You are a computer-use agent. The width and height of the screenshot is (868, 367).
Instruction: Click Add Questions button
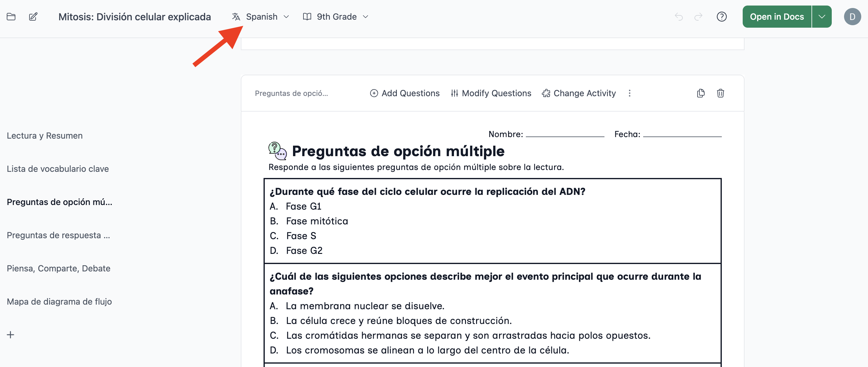click(x=405, y=93)
